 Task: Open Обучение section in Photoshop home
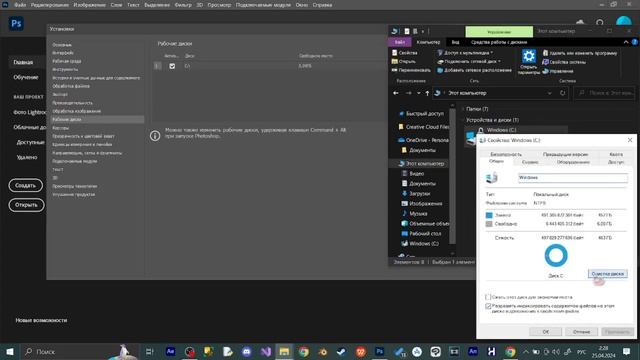[26, 77]
